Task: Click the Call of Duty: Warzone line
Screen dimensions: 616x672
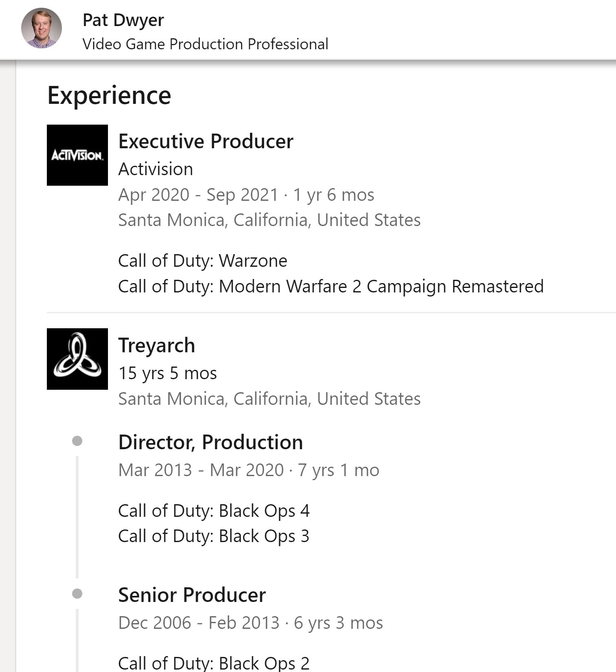Action: point(202,261)
